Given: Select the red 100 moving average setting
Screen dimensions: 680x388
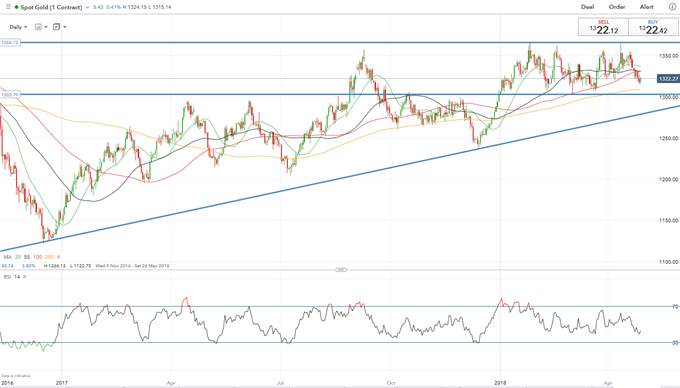Looking at the screenshot, I should pyautogui.click(x=37, y=257).
